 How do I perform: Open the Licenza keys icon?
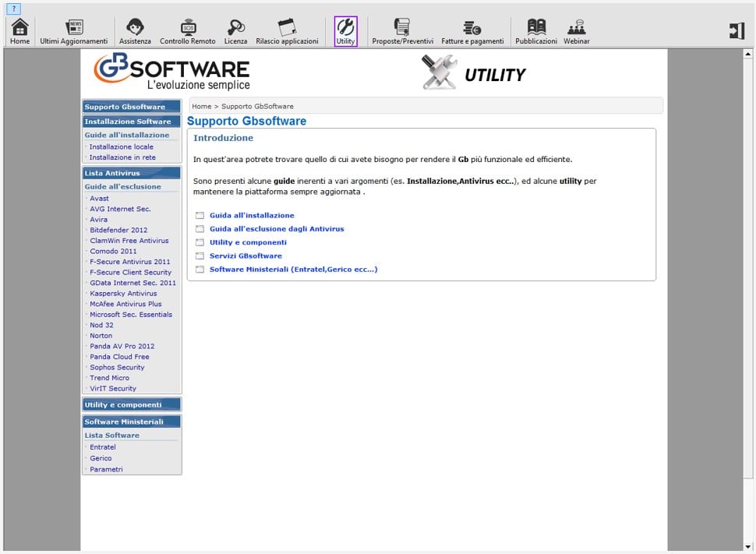(x=236, y=32)
